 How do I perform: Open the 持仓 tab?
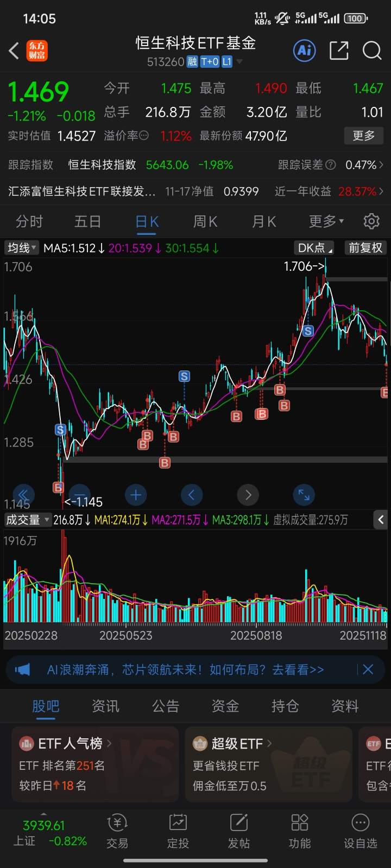coord(285,706)
